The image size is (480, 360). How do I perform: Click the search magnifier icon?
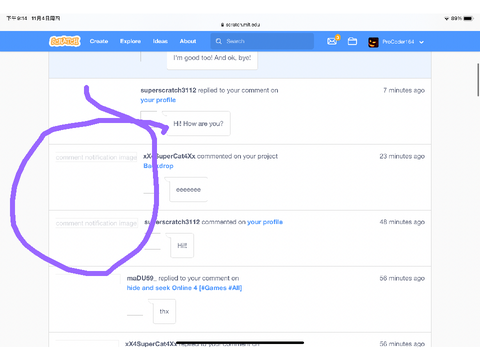pyautogui.click(x=219, y=41)
